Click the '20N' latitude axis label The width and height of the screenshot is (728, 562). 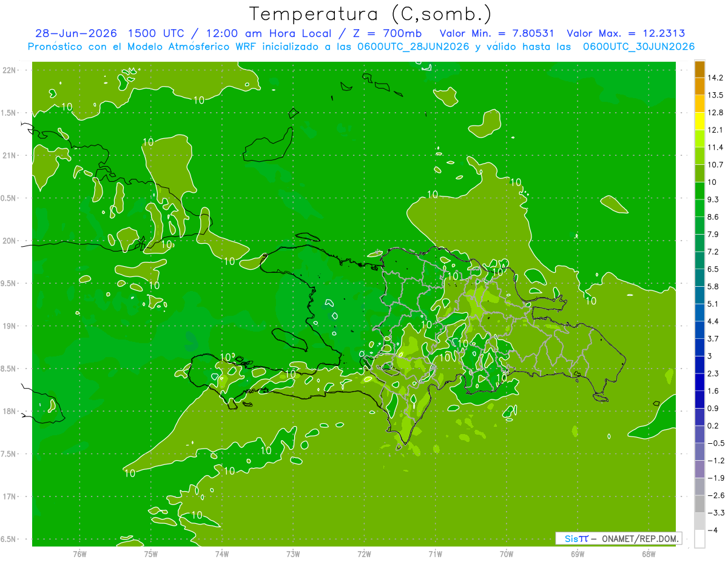pyautogui.click(x=10, y=241)
